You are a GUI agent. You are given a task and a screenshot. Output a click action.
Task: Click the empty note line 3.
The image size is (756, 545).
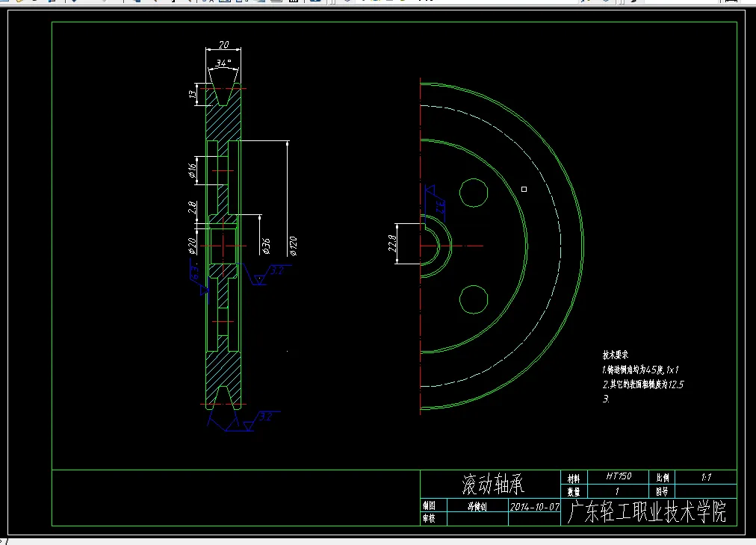[606, 399]
